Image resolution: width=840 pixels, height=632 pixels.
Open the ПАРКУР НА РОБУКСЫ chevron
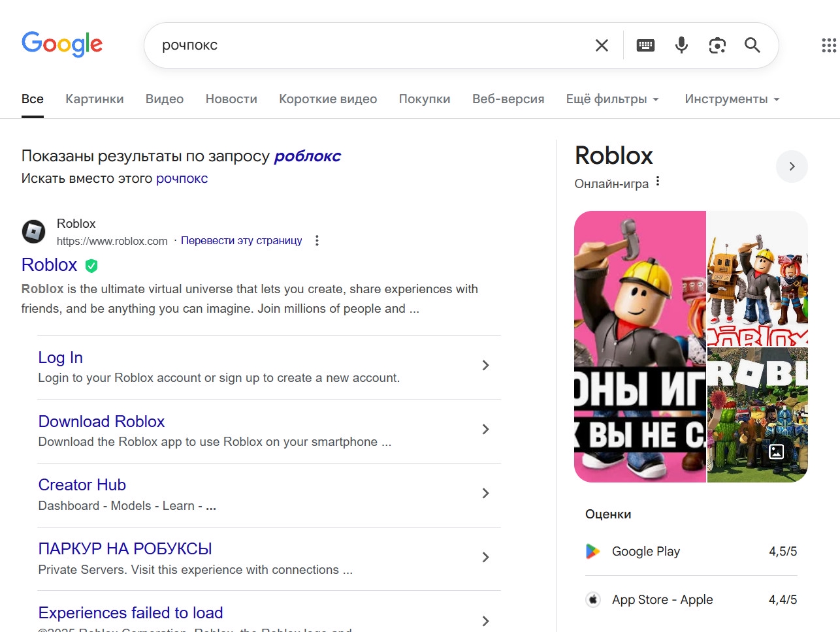pos(485,558)
